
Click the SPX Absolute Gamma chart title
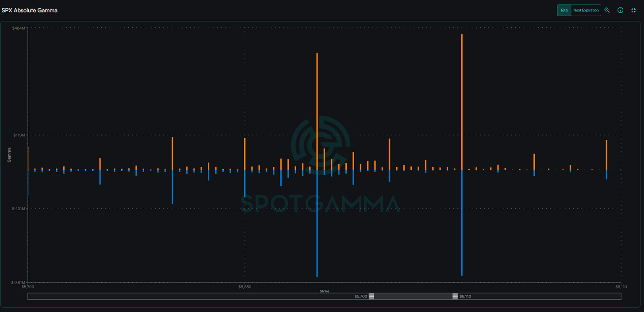tap(29, 10)
